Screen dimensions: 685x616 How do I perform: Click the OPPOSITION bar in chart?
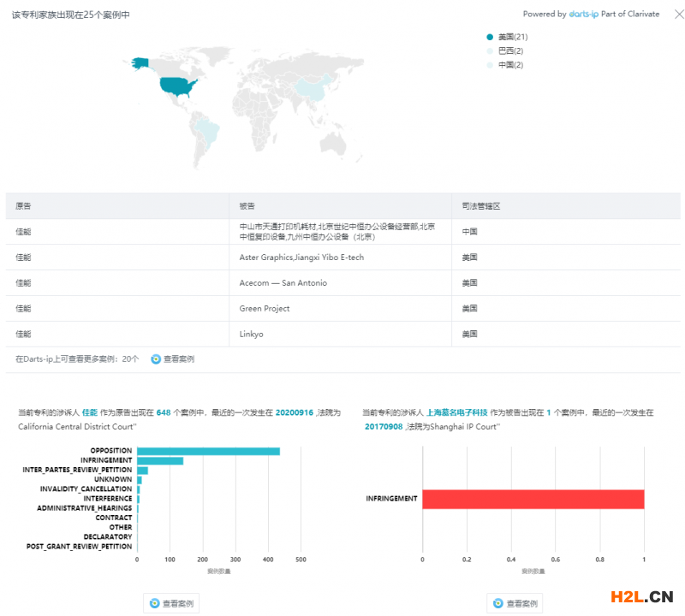[208, 451]
